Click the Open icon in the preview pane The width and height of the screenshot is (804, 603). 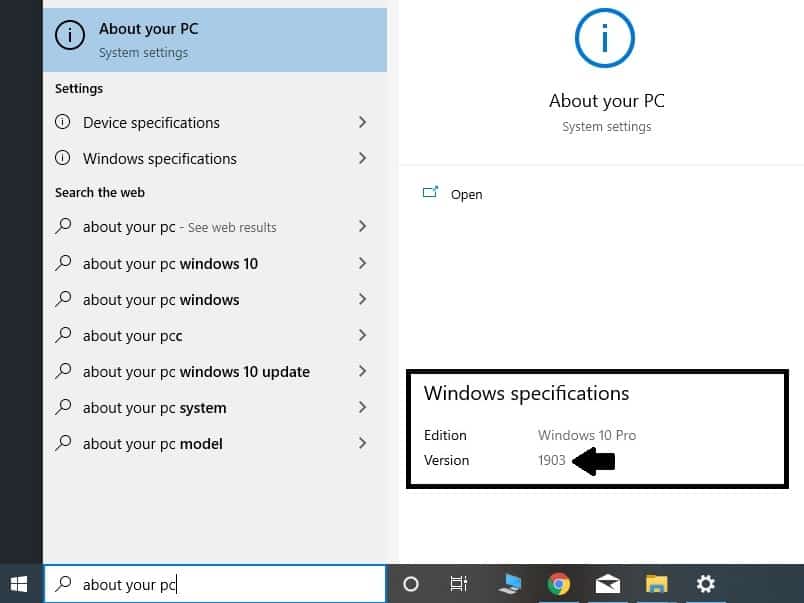click(x=430, y=193)
